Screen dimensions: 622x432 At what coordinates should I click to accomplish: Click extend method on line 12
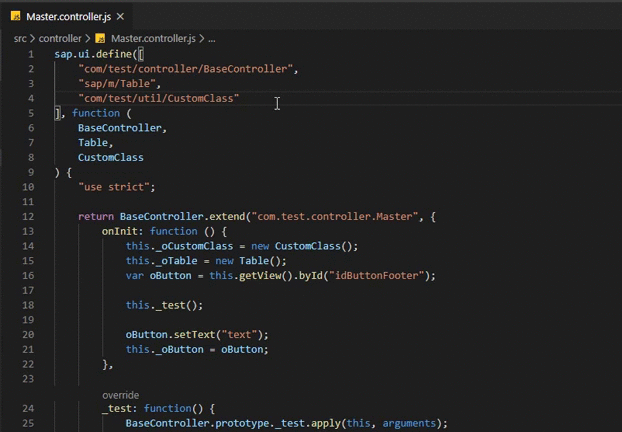click(x=227, y=217)
